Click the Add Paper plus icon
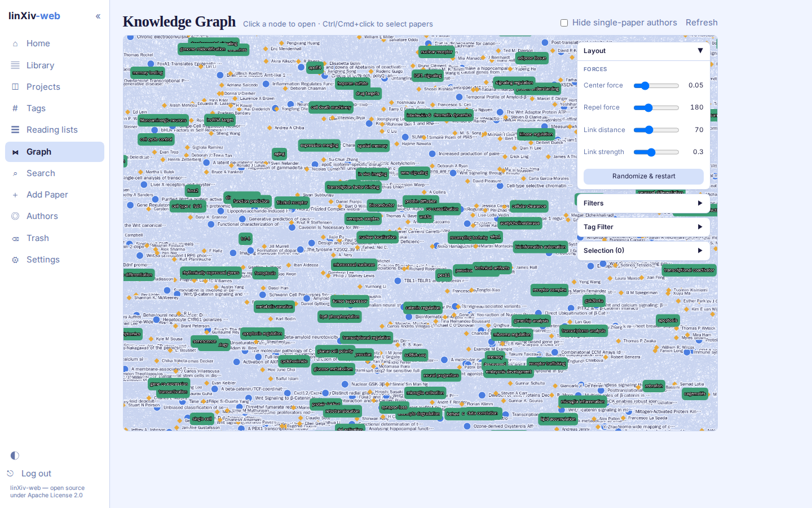The width and height of the screenshot is (812, 508). pos(15,195)
